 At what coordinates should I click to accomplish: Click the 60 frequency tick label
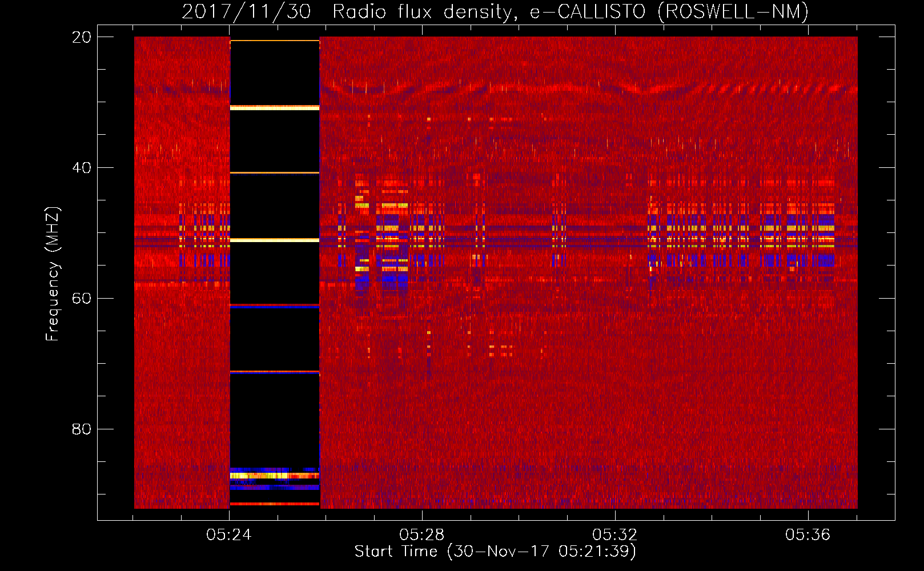point(82,299)
